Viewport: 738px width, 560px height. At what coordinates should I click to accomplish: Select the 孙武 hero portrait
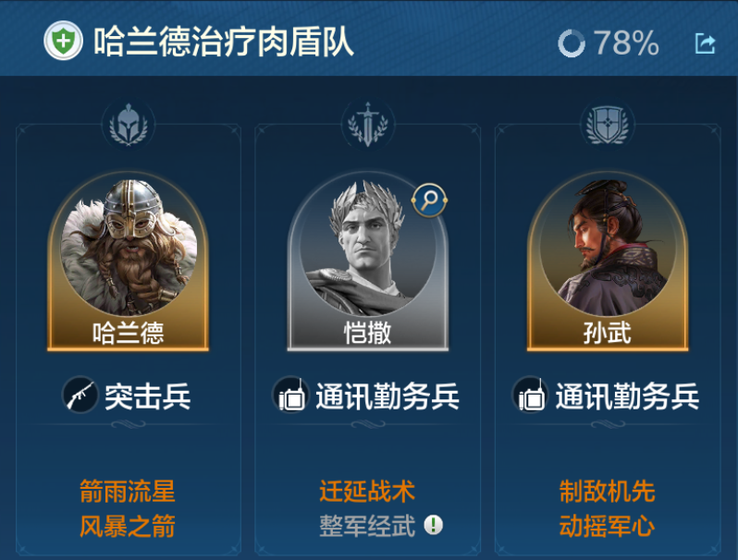point(608,261)
